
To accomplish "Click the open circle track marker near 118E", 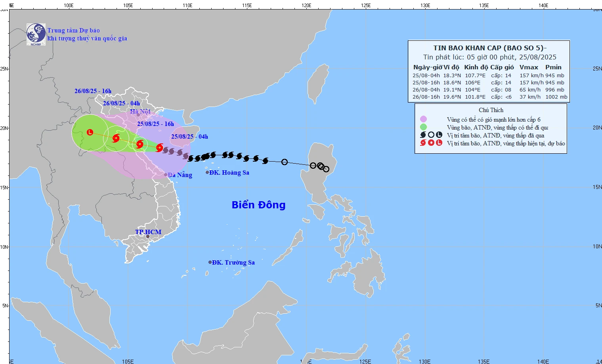I will pos(285,162).
